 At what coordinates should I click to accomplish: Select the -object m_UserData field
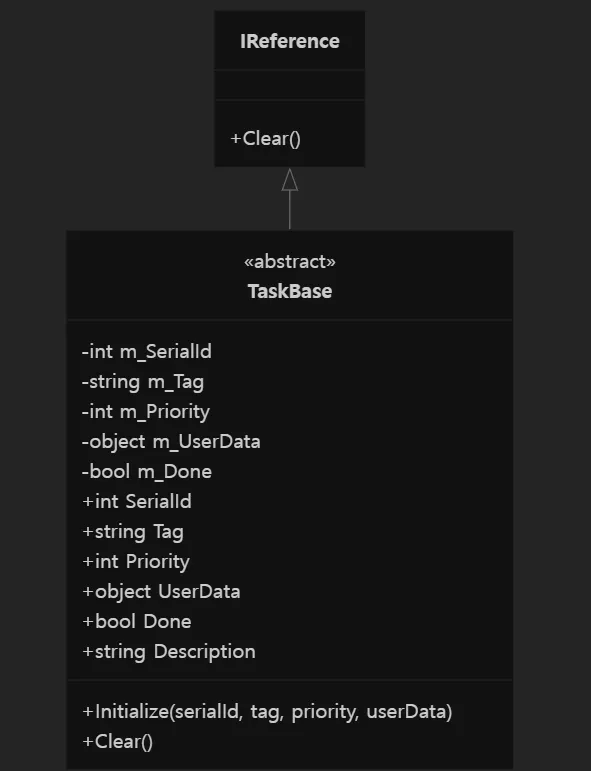click(x=171, y=442)
